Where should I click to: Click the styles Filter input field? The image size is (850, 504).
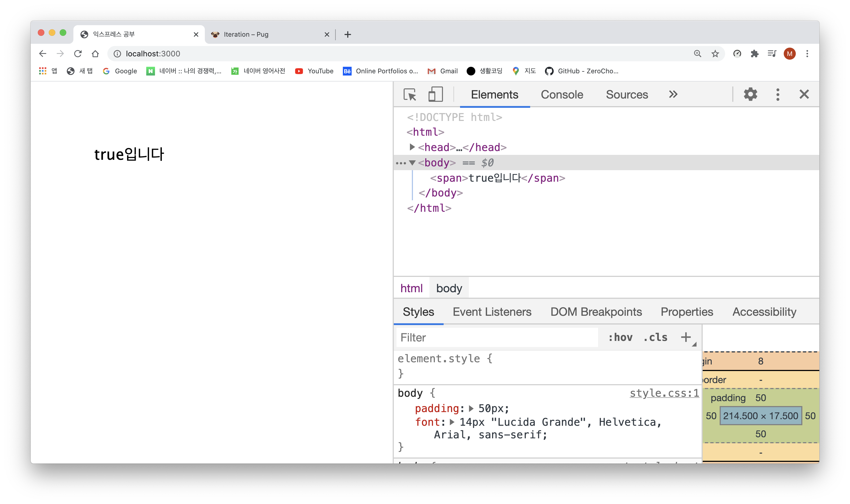[x=496, y=337]
